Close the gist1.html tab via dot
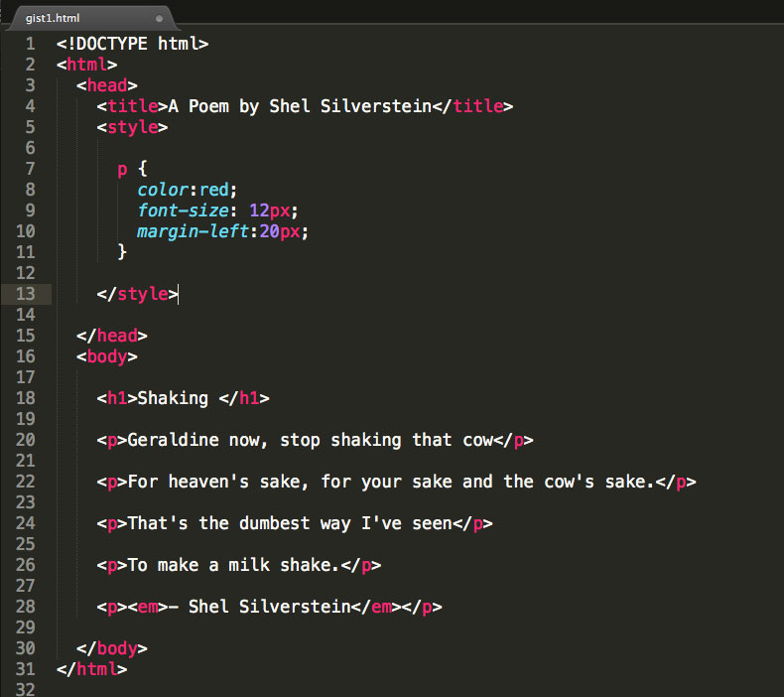The height and width of the screenshot is (697, 784). pos(159,19)
